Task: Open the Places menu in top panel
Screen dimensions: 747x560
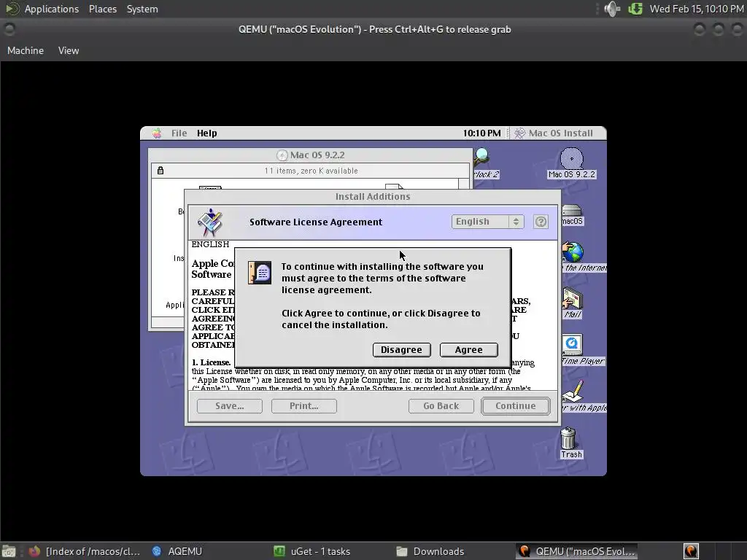Action: tap(102, 9)
